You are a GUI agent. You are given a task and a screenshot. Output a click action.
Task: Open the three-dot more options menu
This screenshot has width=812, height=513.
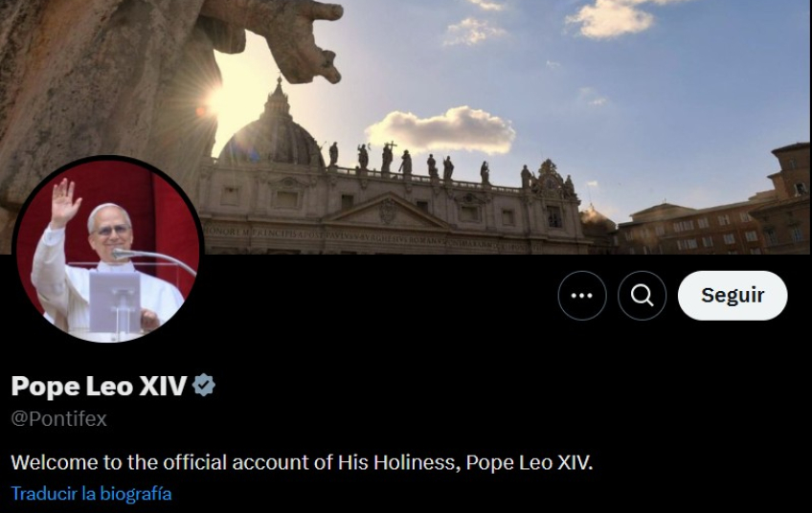[582, 296]
